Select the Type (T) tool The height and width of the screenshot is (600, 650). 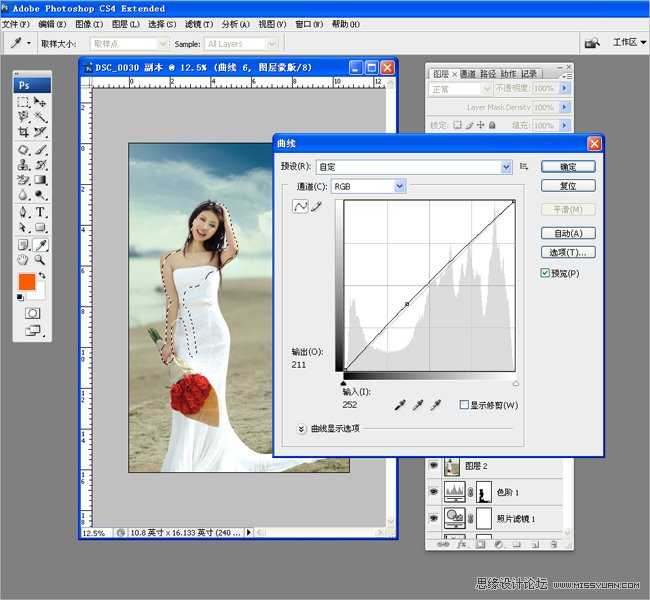pos(41,213)
